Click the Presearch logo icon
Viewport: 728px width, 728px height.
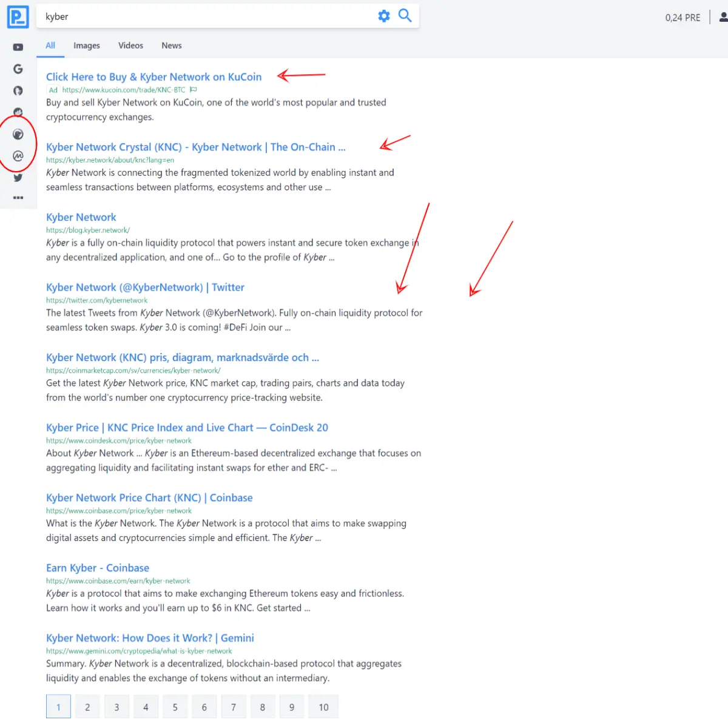point(18,17)
